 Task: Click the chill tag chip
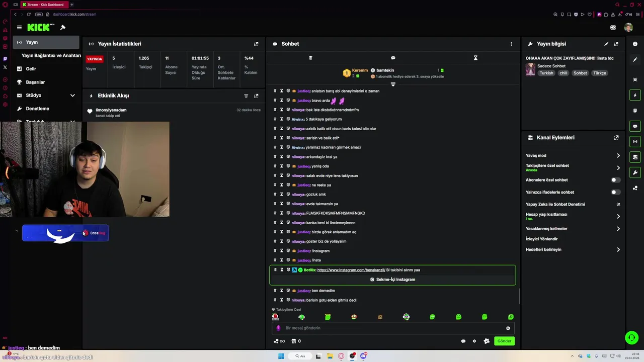pos(563,73)
